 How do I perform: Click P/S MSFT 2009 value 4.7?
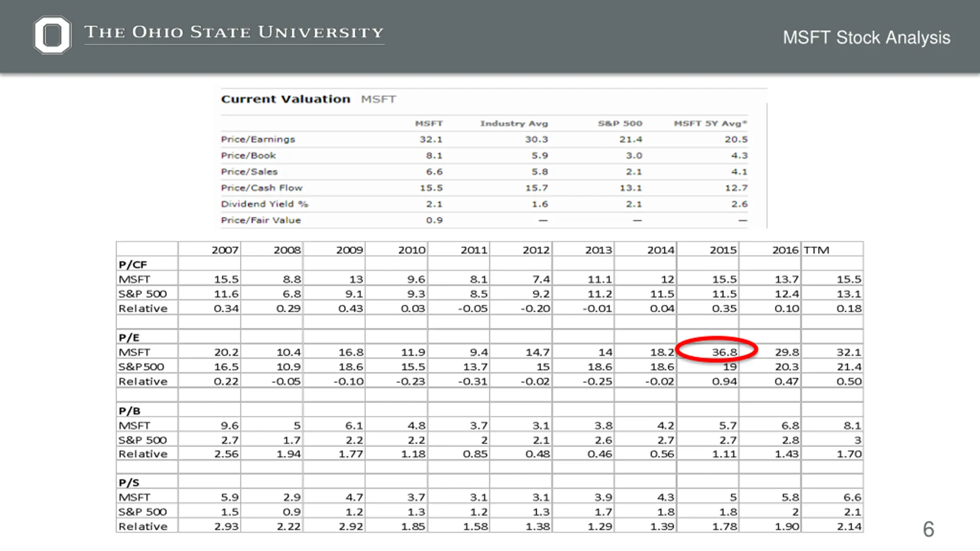point(354,497)
